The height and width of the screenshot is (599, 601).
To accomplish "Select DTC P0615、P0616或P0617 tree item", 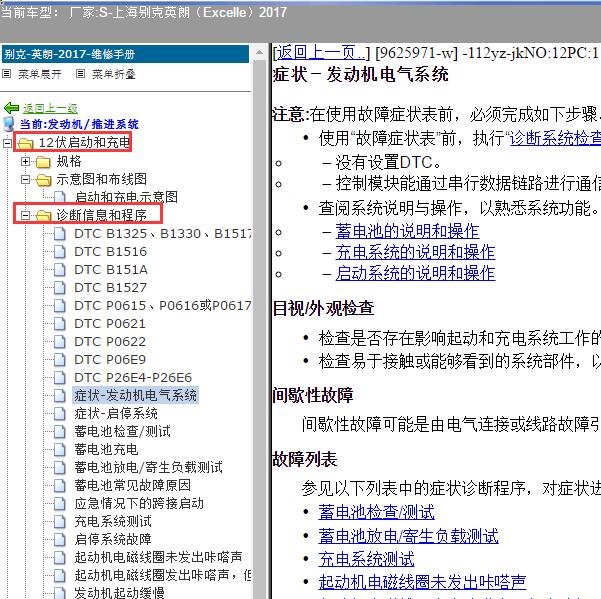I will click(163, 305).
